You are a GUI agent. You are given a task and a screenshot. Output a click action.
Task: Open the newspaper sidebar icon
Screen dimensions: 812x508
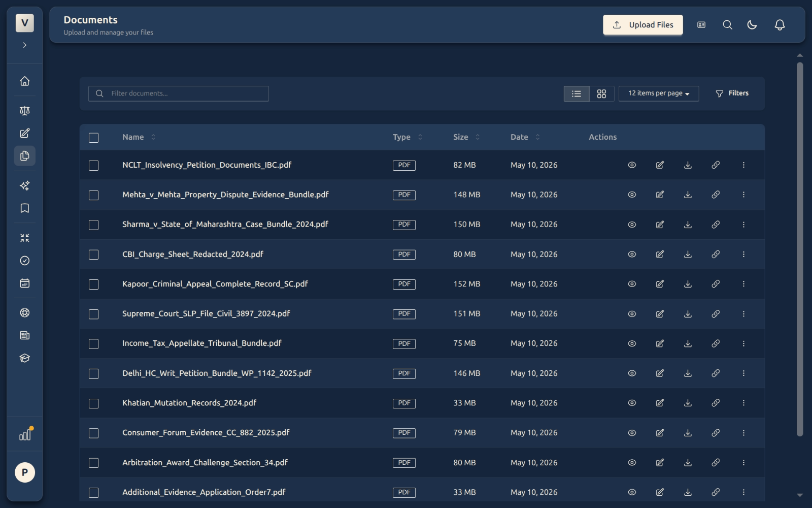pyautogui.click(x=24, y=335)
